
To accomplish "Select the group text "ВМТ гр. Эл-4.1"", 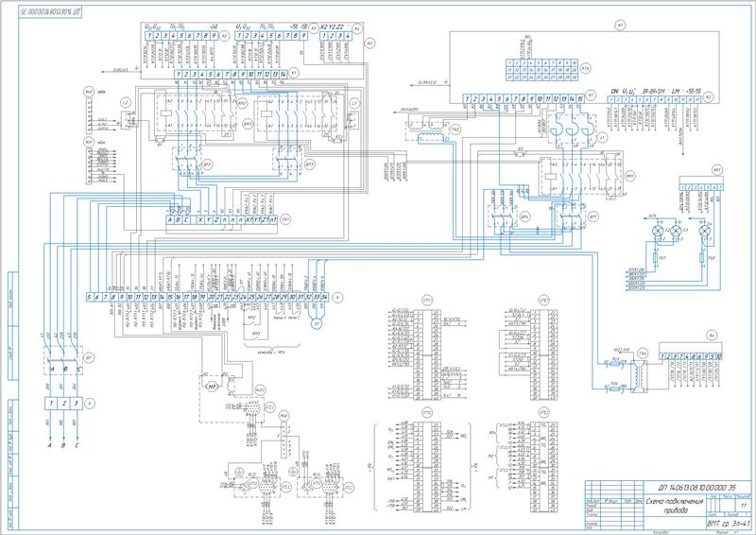I will coord(729,523).
